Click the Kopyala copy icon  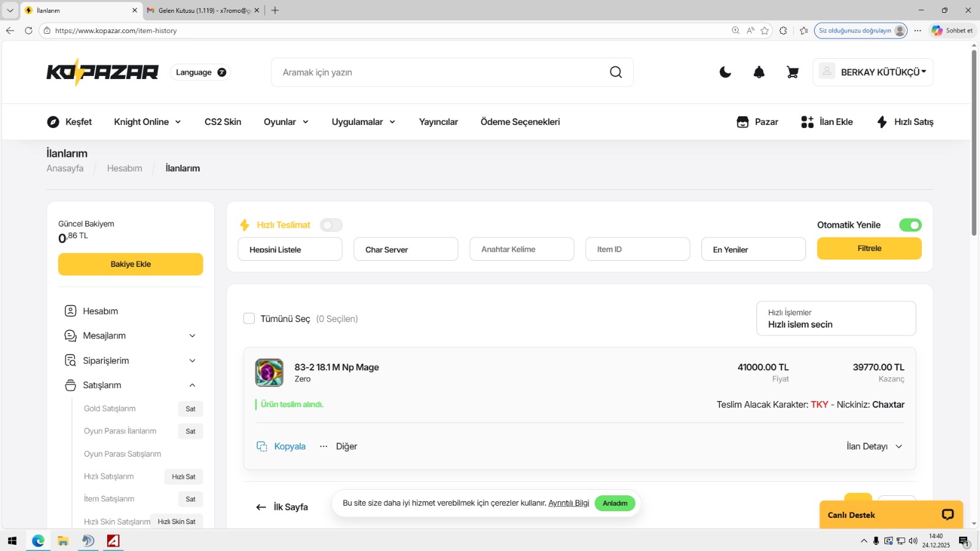pos(262,446)
